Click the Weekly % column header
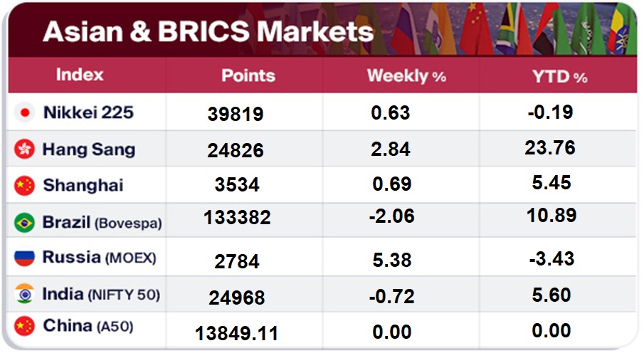The width and height of the screenshot is (644, 363). [x=406, y=76]
